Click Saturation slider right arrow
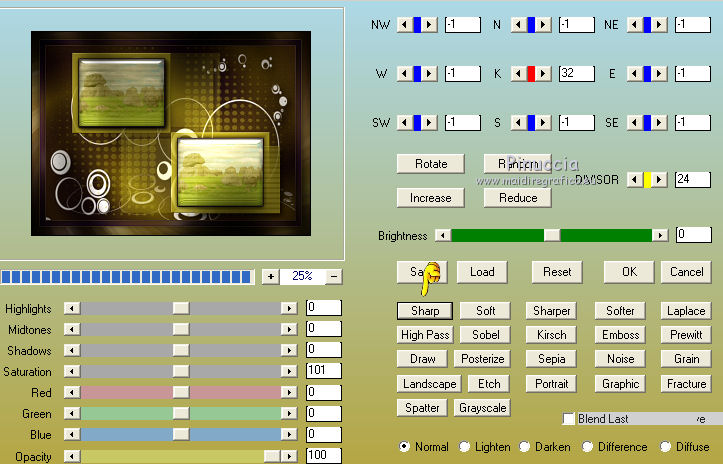The width and height of the screenshot is (723, 464). tap(289, 372)
